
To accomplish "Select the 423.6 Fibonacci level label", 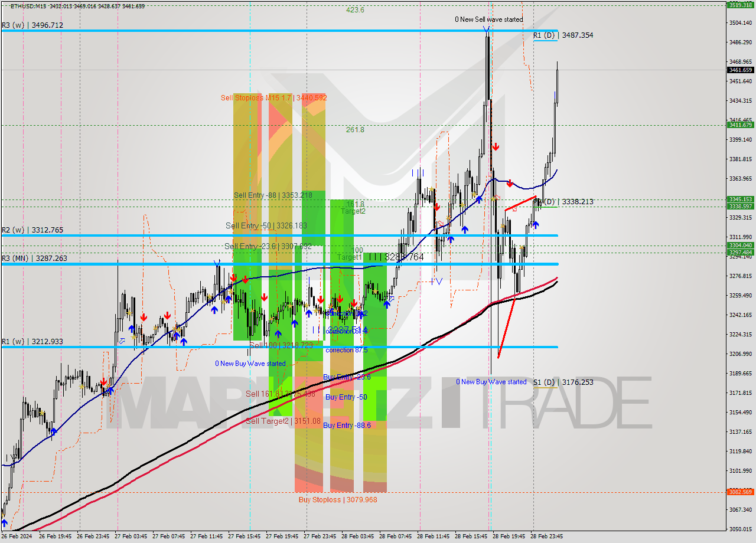I will tap(355, 10).
